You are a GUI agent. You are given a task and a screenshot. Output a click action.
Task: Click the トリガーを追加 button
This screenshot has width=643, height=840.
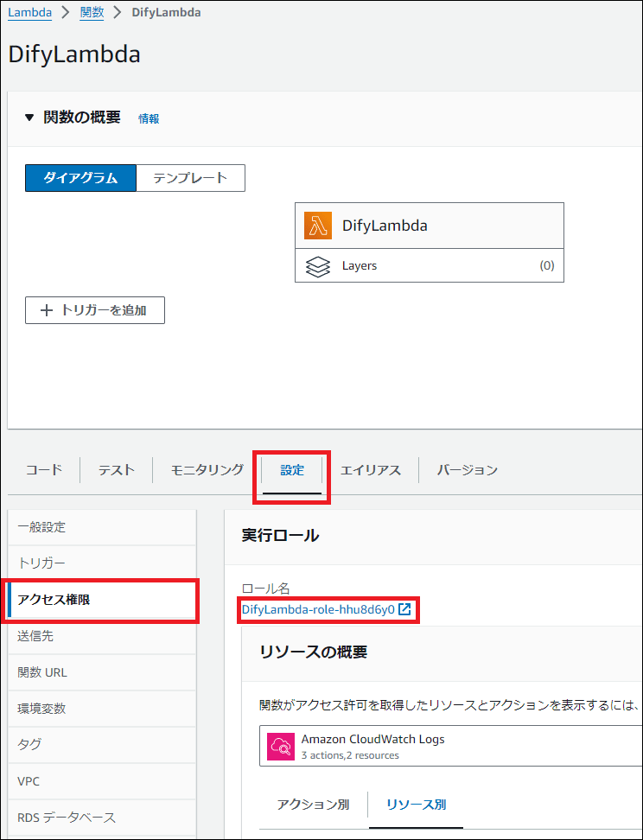coord(95,310)
